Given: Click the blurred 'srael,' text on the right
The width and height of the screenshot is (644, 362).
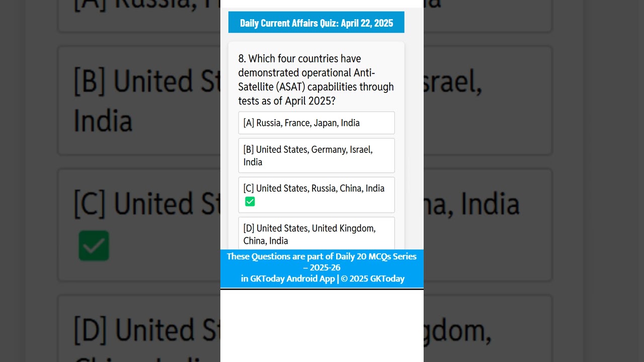Looking at the screenshot, I should [x=453, y=81].
